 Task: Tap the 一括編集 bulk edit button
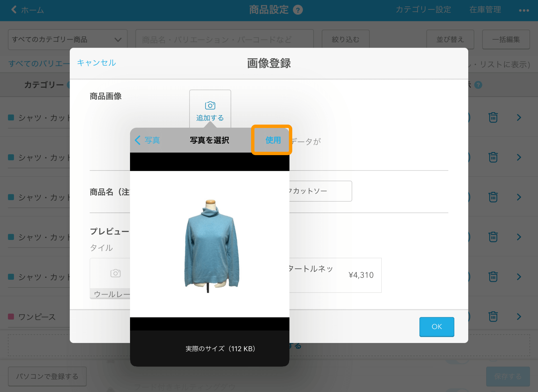pyautogui.click(x=506, y=39)
